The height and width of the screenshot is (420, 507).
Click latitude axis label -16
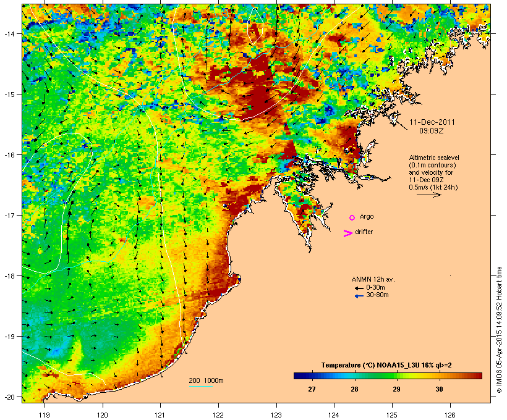pos(9,155)
